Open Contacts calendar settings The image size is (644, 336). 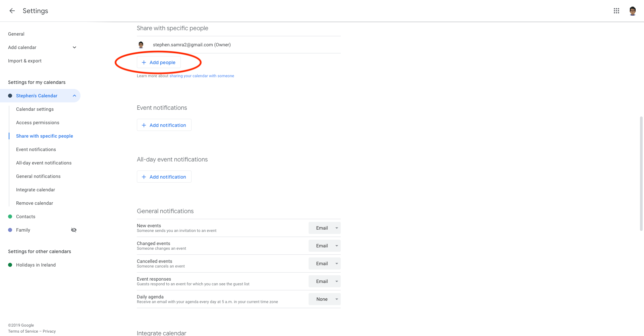(25, 217)
